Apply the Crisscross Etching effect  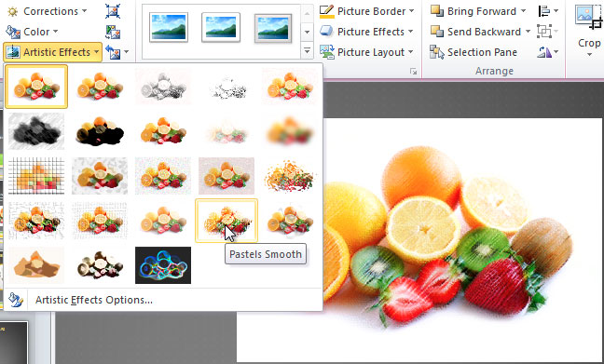[x=163, y=221]
